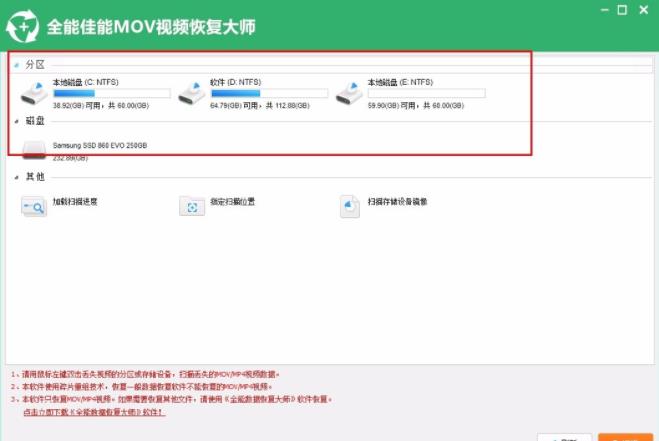This screenshot has width=659, height=441.
Task: Click the 指定扫描位置 target icon
Action: [191, 205]
